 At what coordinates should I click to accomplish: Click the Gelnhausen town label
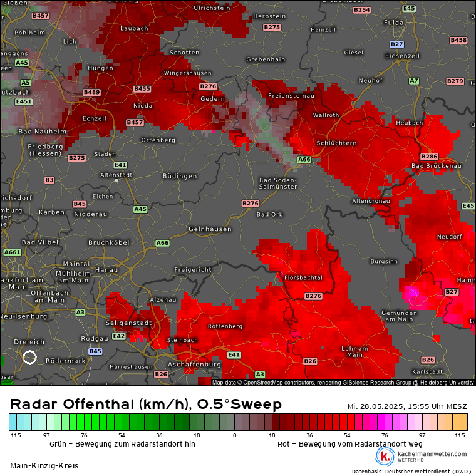(210, 229)
